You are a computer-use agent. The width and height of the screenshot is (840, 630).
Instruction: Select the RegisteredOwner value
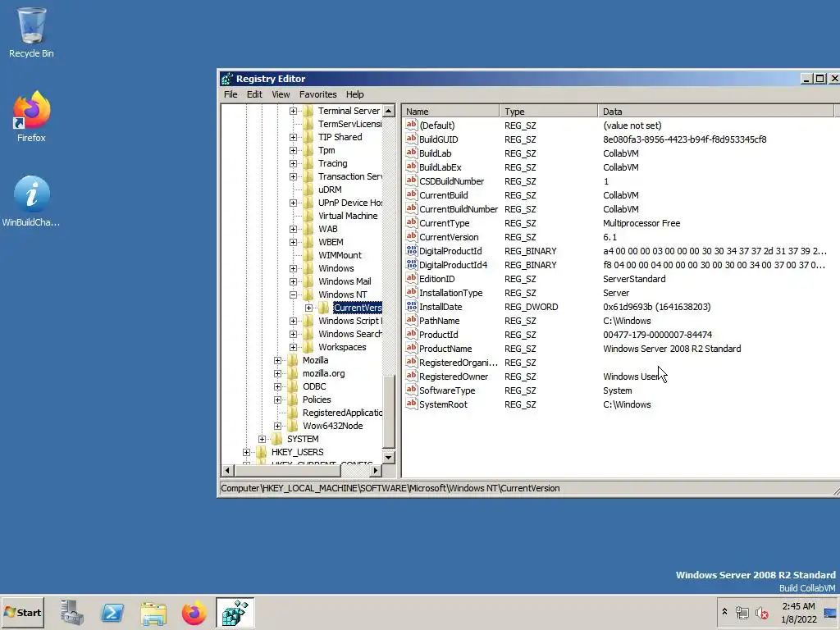[453, 377]
